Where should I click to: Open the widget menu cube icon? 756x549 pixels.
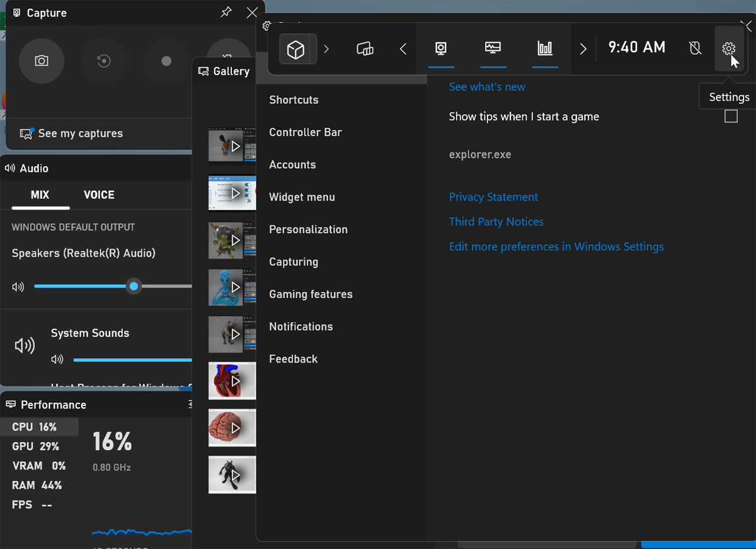tap(297, 49)
